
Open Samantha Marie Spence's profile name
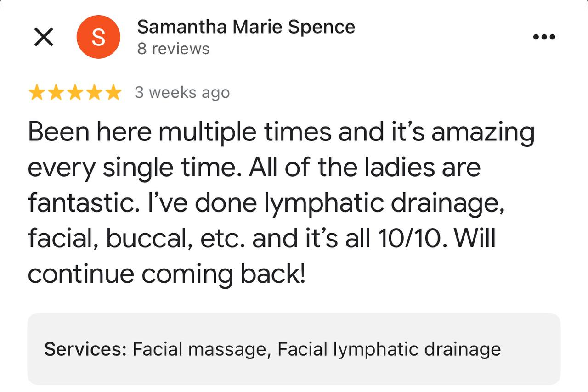coord(246,27)
